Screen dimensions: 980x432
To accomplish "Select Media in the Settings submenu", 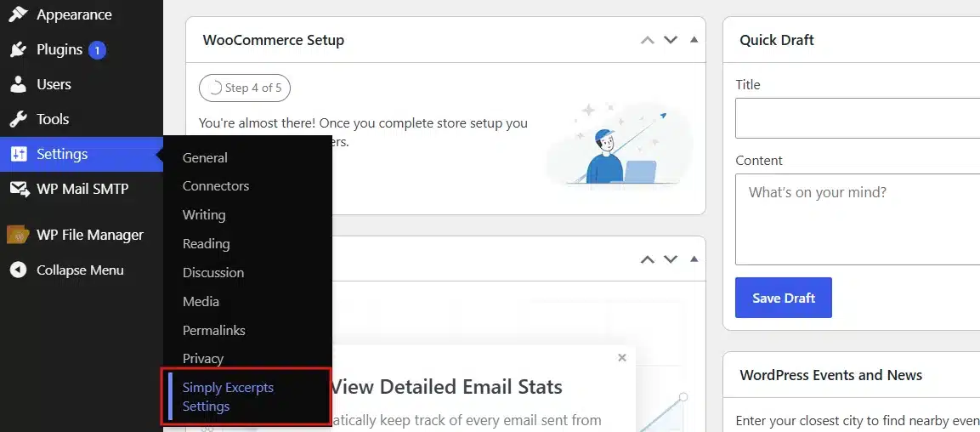I will 201,301.
